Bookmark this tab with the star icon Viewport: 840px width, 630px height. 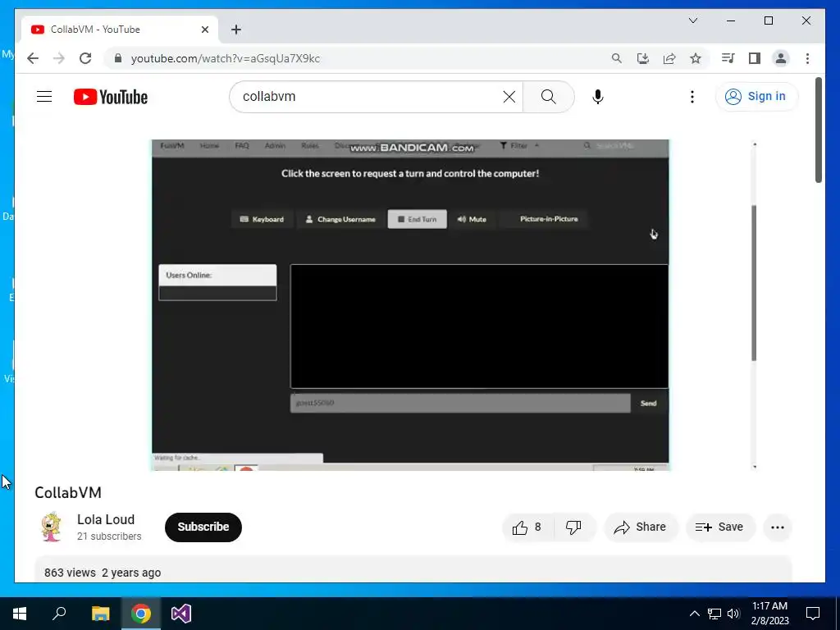click(696, 58)
